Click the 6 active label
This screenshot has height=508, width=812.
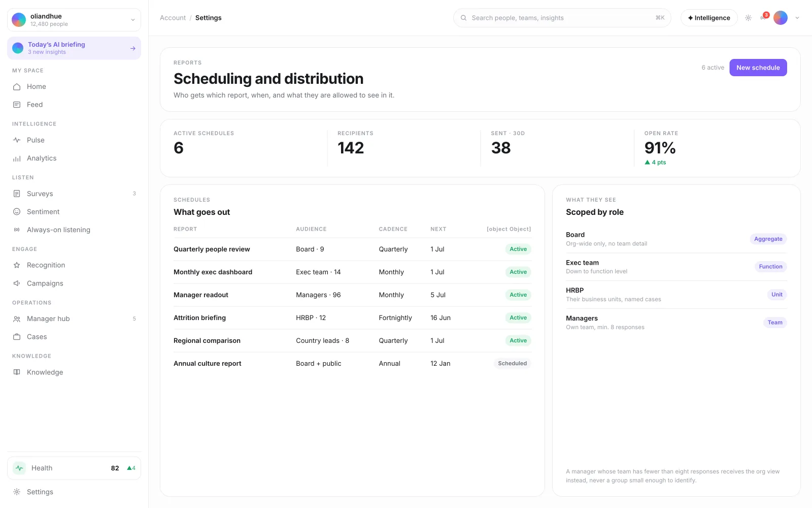tap(713, 68)
